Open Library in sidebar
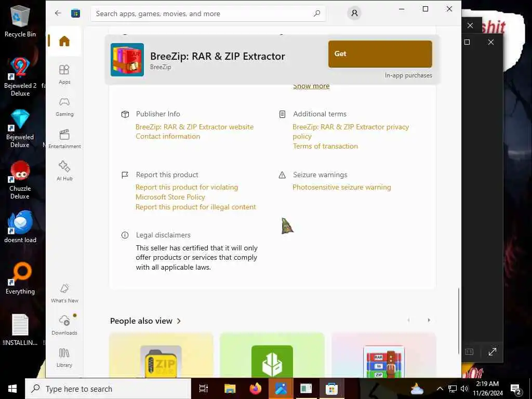 [x=64, y=357]
